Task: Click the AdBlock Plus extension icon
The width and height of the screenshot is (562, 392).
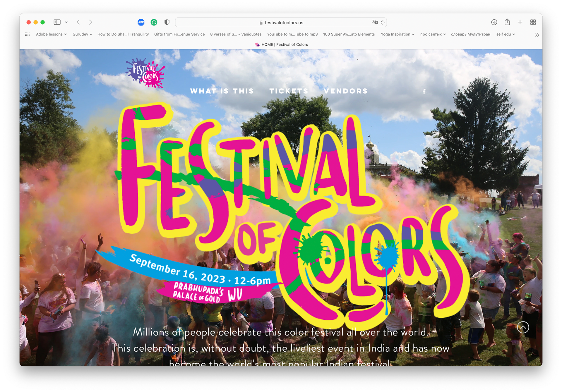Action: click(141, 22)
